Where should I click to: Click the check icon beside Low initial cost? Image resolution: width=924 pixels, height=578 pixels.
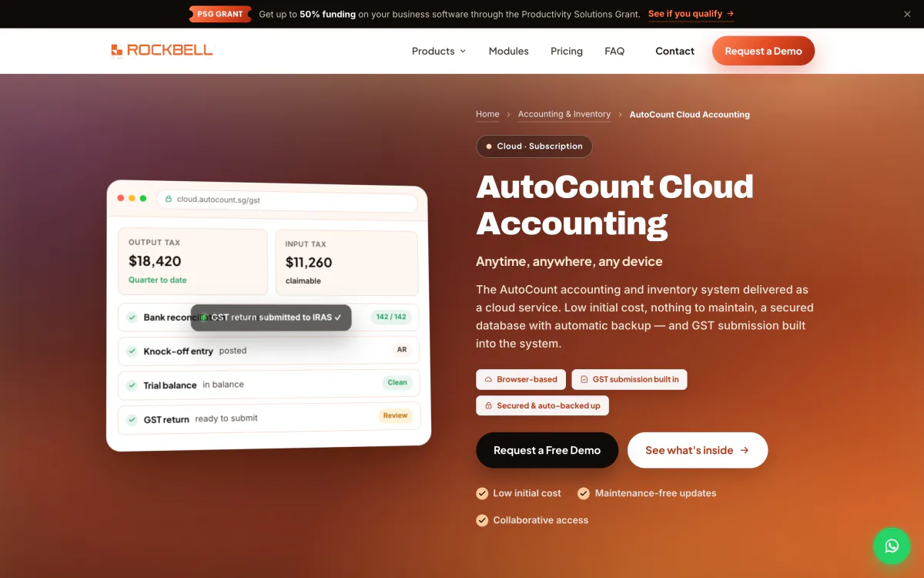point(482,493)
